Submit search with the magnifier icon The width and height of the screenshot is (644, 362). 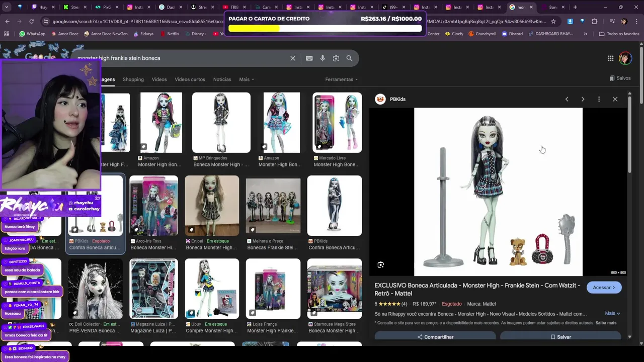[x=349, y=58]
